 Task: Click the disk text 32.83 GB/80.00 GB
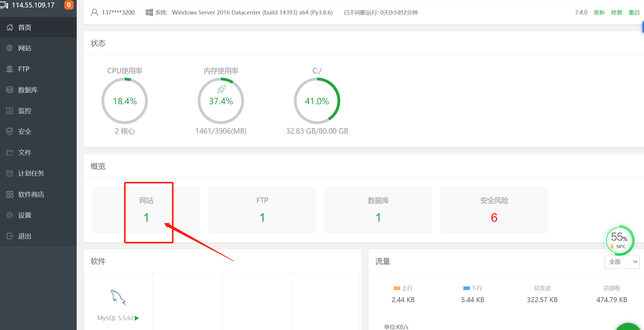coord(317,131)
